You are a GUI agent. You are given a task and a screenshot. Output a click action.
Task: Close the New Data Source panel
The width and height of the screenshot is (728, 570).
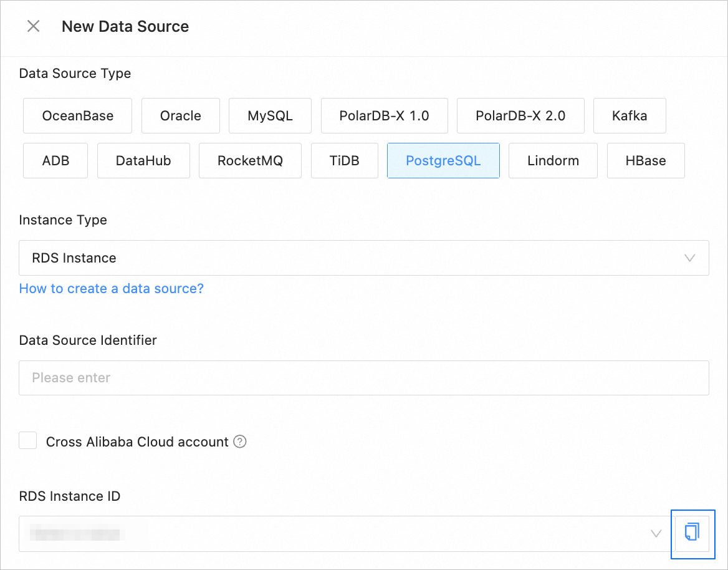point(34,26)
